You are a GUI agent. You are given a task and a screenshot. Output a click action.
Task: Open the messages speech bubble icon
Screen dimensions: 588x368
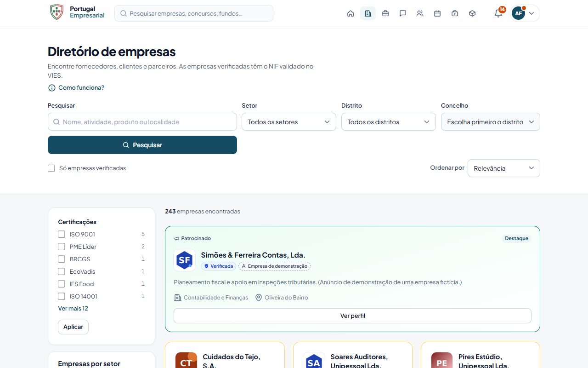(x=403, y=13)
